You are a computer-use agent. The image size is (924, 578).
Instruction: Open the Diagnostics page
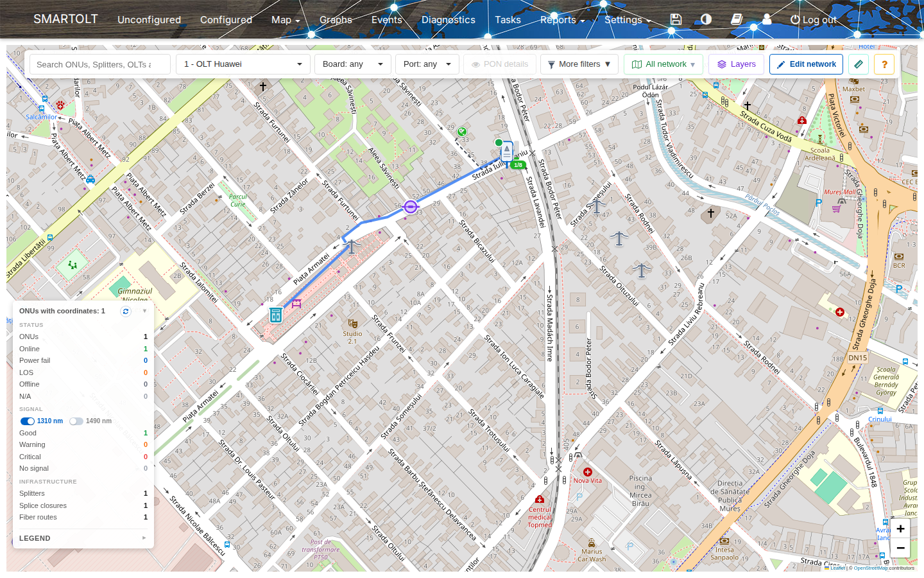pyautogui.click(x=449, y=20)
